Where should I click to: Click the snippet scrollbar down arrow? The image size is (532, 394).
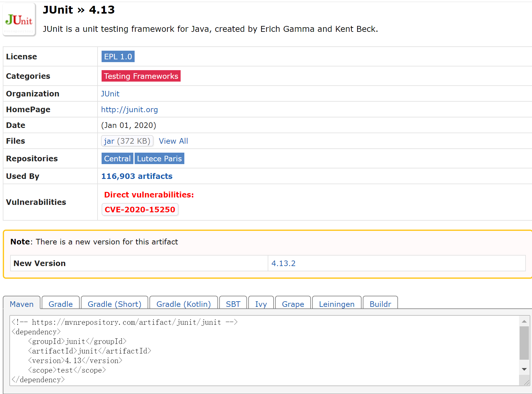(524, 369)
